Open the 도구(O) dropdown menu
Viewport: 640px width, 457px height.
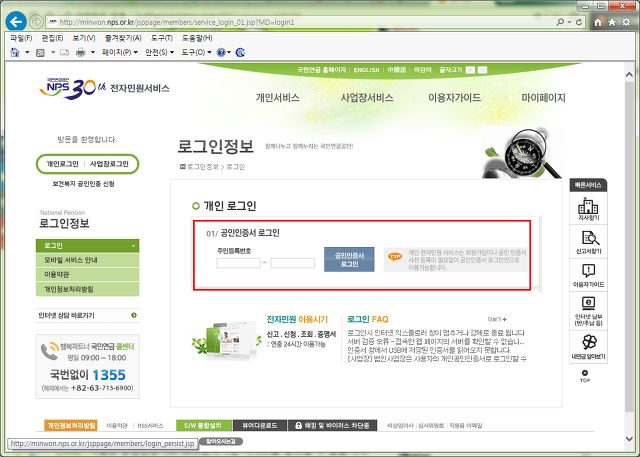(x=196, y=52)
